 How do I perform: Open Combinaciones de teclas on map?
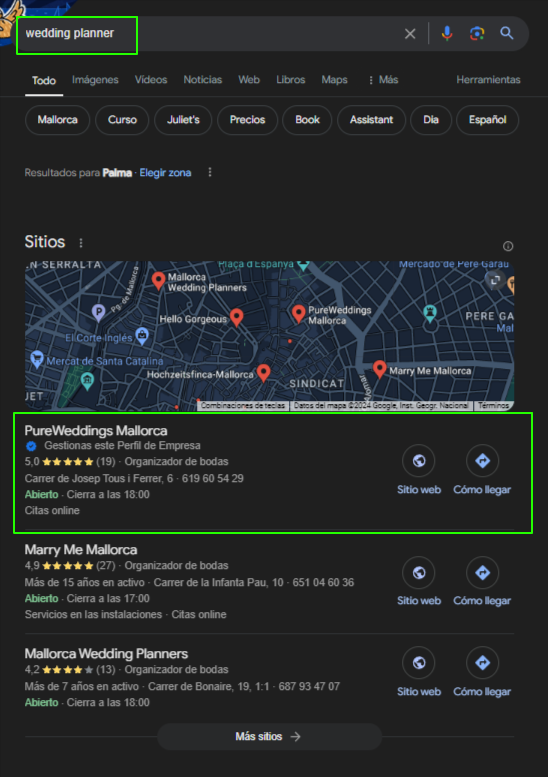coord(242,405)
